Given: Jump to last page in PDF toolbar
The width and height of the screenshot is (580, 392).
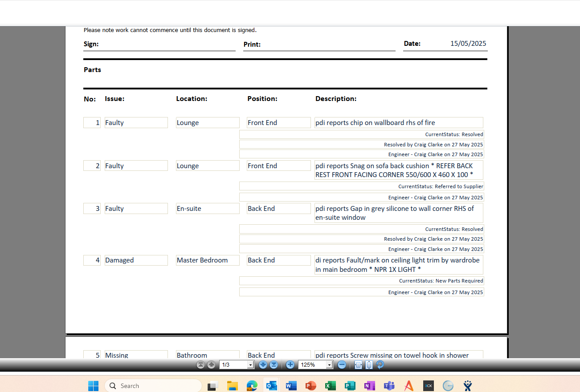Looking at the screenshot, I should pyautogui.click(x=274, y=365).
